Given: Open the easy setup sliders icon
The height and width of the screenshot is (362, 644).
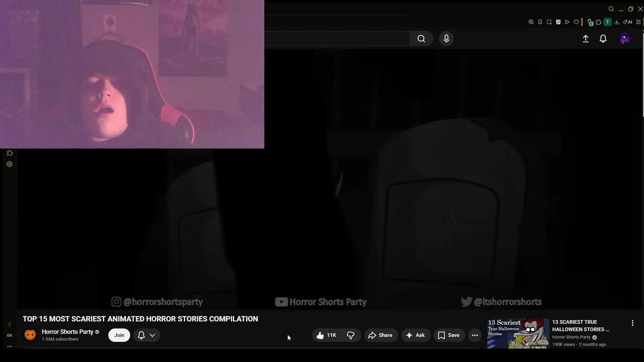Looking at the screenshot, I should (639, 22).
